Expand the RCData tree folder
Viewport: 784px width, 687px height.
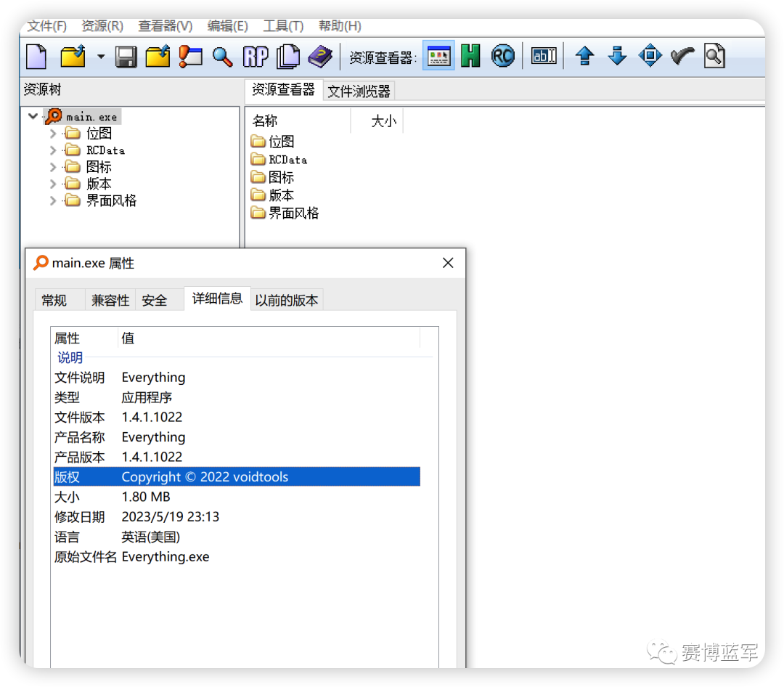pyautogui.click(x=52, y=150)
